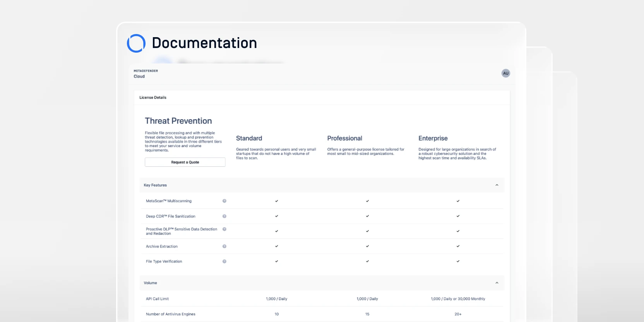Click help icon beside MetaScan Multiscanning

pyautogui.click(x=224, y=201)
